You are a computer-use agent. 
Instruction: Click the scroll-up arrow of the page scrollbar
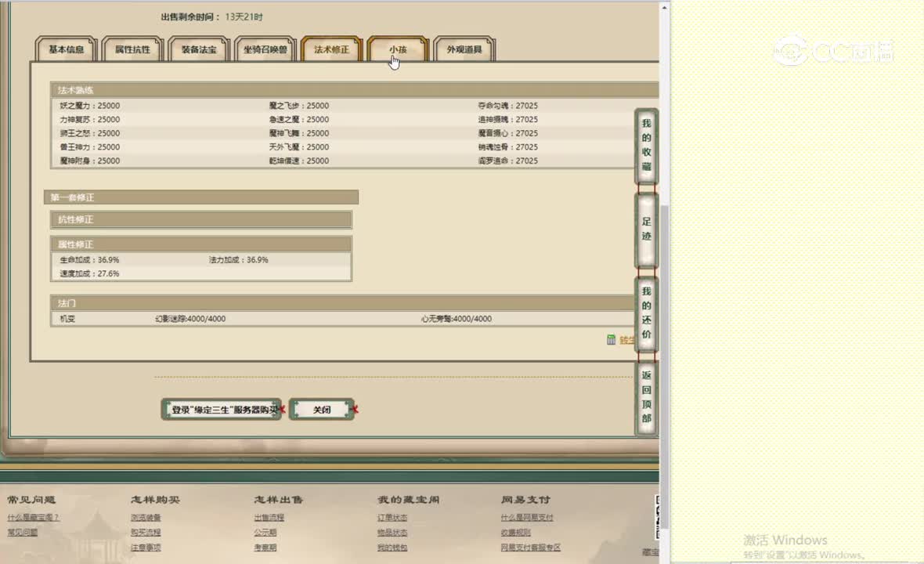coord(664,8)
